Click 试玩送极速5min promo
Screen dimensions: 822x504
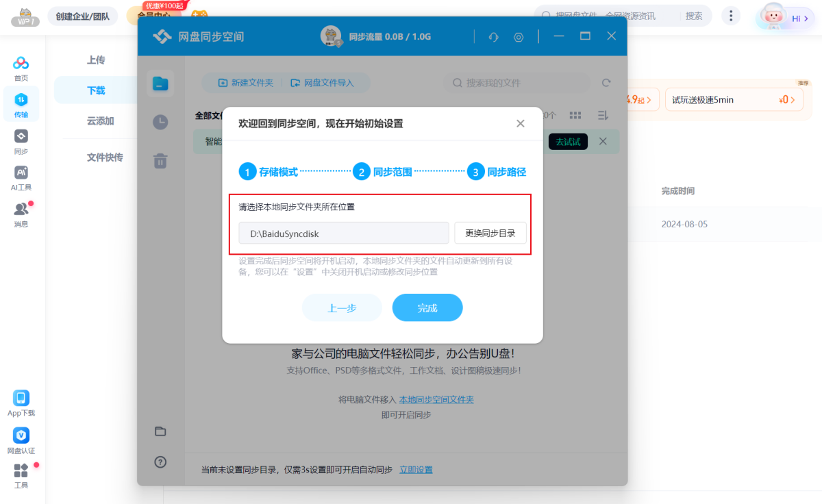click(x=734, y=99)
